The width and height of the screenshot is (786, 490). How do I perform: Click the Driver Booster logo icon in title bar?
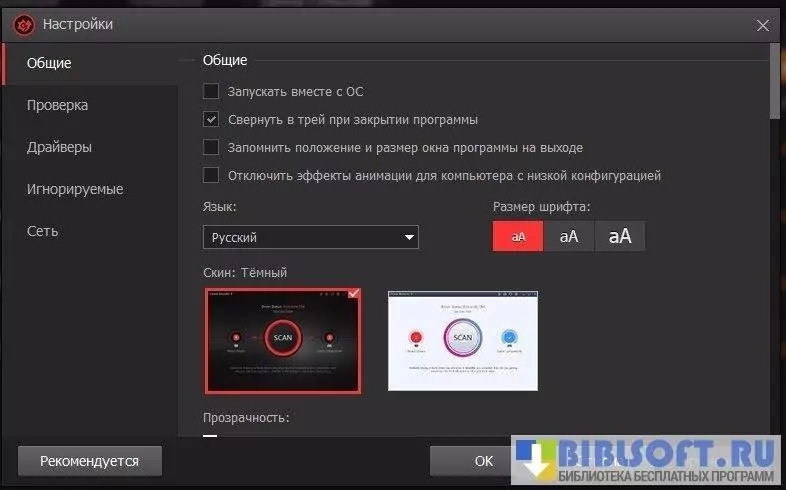(22, 23)
